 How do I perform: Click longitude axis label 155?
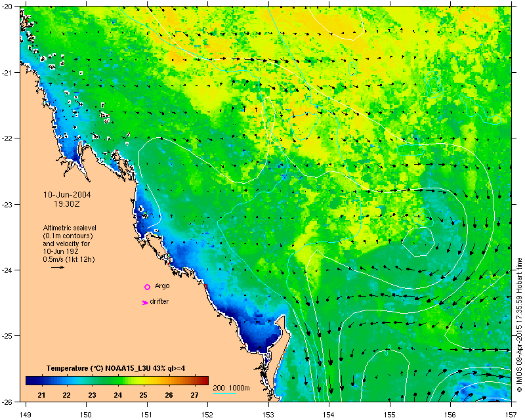390,415
